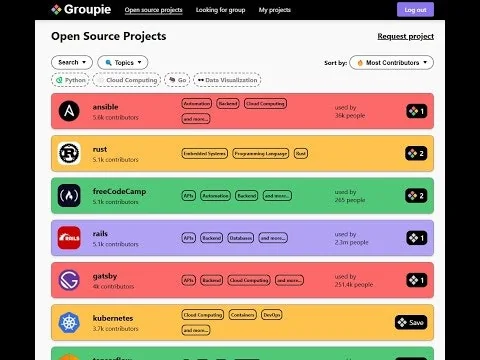Click the Automation tag on ansible
The image size is (480, 360).
pos(197,103)
